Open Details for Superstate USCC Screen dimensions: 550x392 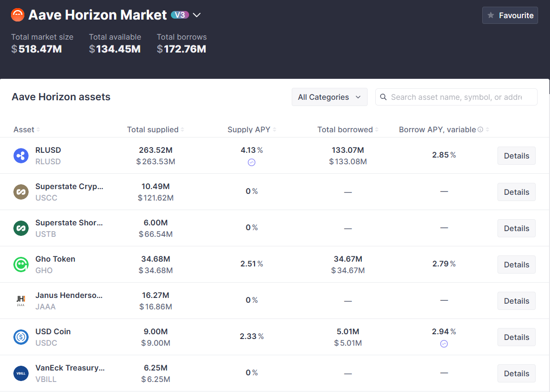tap(516, 192)
